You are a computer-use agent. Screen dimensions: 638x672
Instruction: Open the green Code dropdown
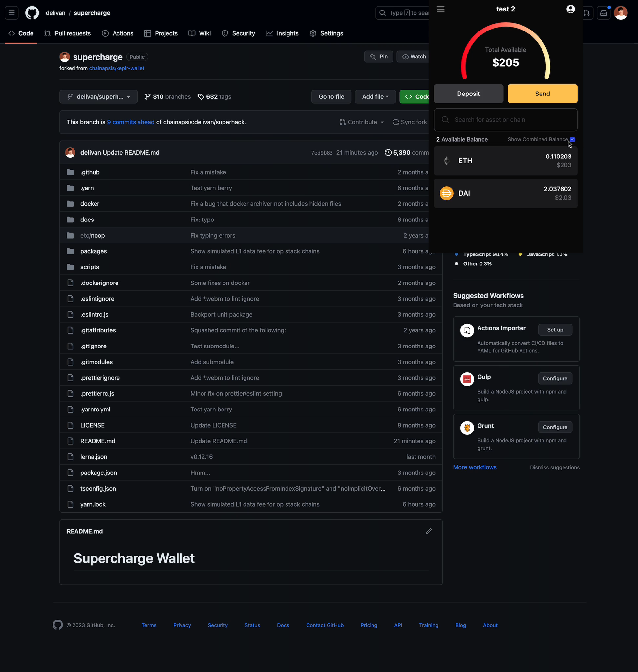(x=415, y=96)
